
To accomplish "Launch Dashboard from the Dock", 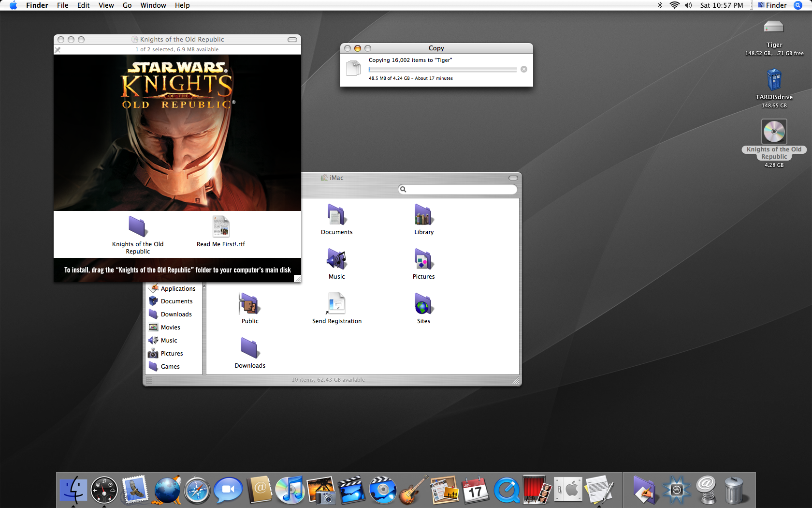I will [104, 490].
